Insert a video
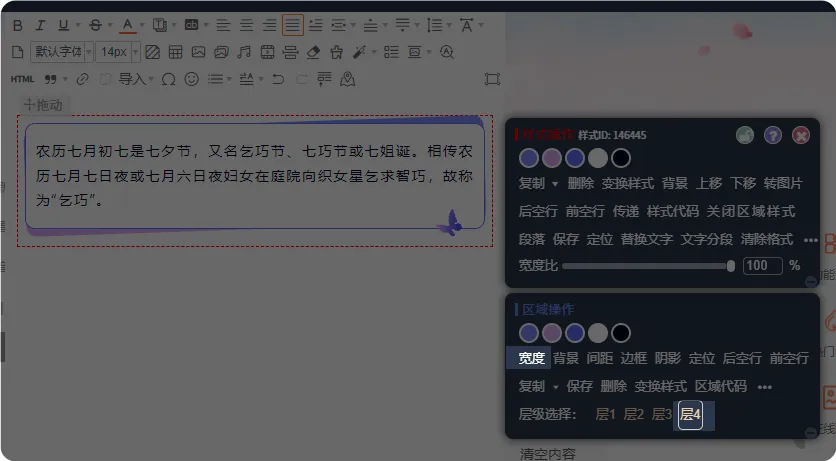Screen dimensions: 836x461 coord(267,52)
